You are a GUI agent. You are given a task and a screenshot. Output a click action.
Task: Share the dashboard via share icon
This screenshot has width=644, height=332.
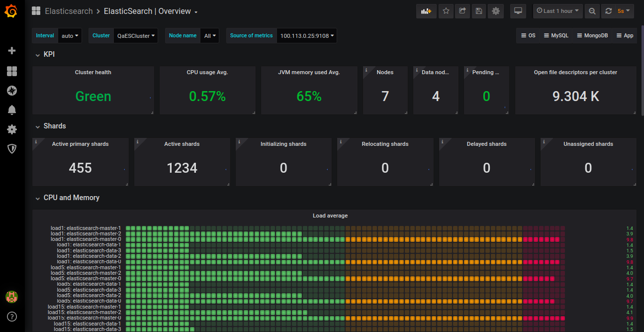(x=462, y=11)
